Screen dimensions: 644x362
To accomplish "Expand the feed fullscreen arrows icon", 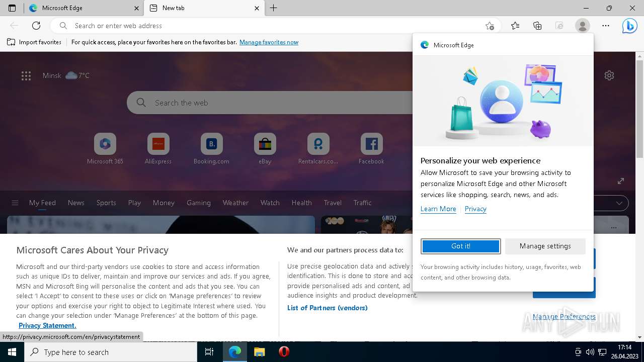I will pyautogui.click(x=621, y=181).
